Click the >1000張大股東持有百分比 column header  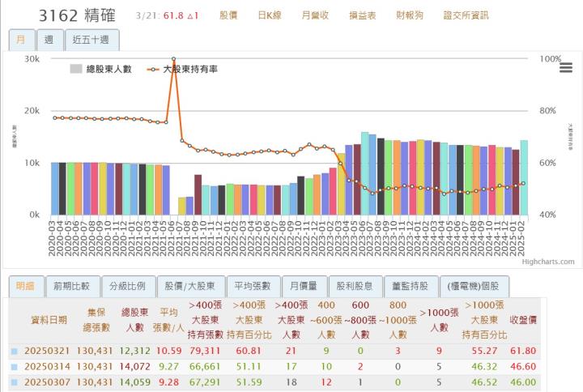(x=484, y=320)
